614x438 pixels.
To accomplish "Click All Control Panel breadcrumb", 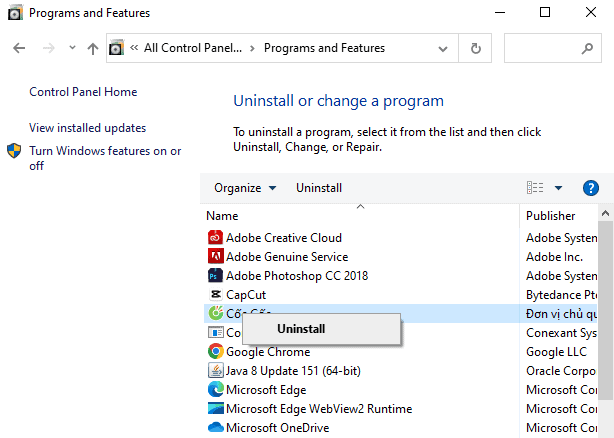I will coord(193,48).
